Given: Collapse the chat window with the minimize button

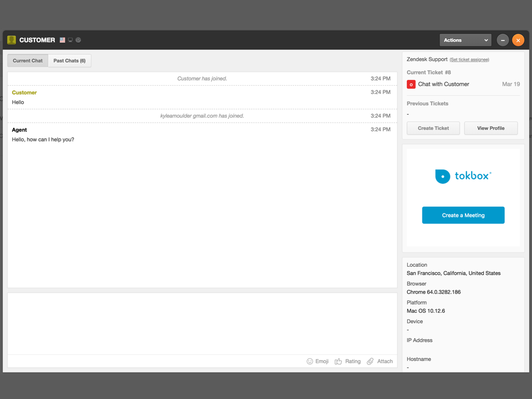Looking at the screenshot, I should click(502, 40).
